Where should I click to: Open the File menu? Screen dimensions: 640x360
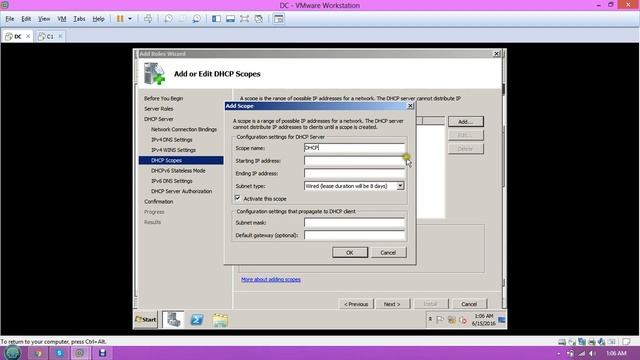pos(10,19)
